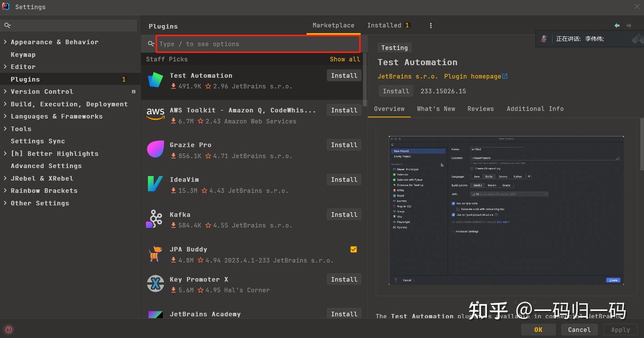This screenshot has width=644, height=338.
Task: Click the muted microphone icon
Action: (544, 39)
